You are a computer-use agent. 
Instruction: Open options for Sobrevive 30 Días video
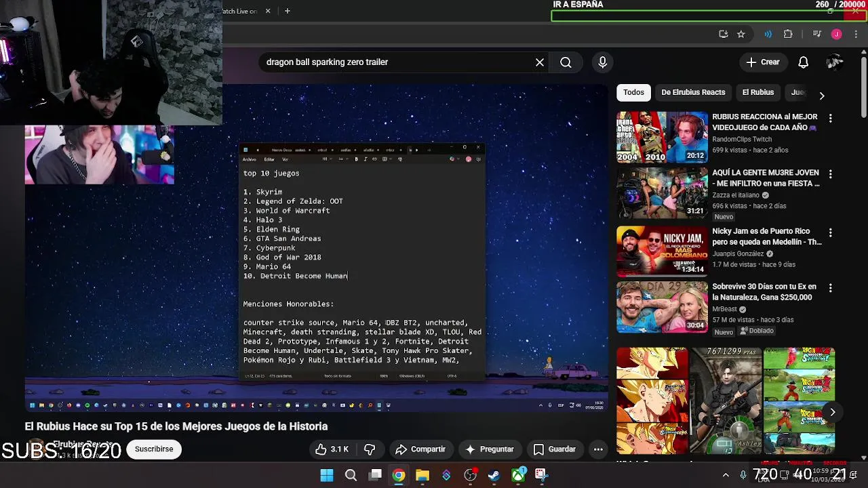[830, 288]
